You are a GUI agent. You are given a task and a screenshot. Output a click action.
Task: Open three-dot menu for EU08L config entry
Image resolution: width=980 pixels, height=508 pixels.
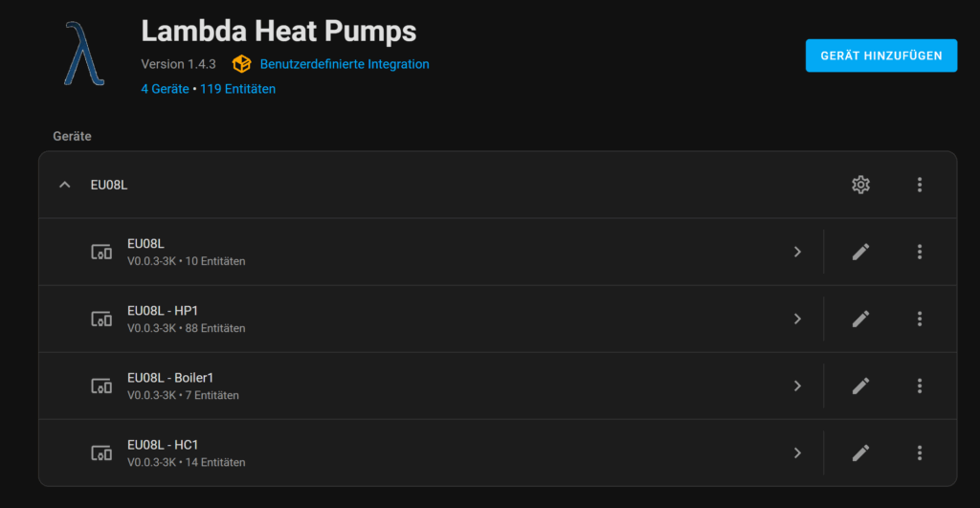pos(920,185)
